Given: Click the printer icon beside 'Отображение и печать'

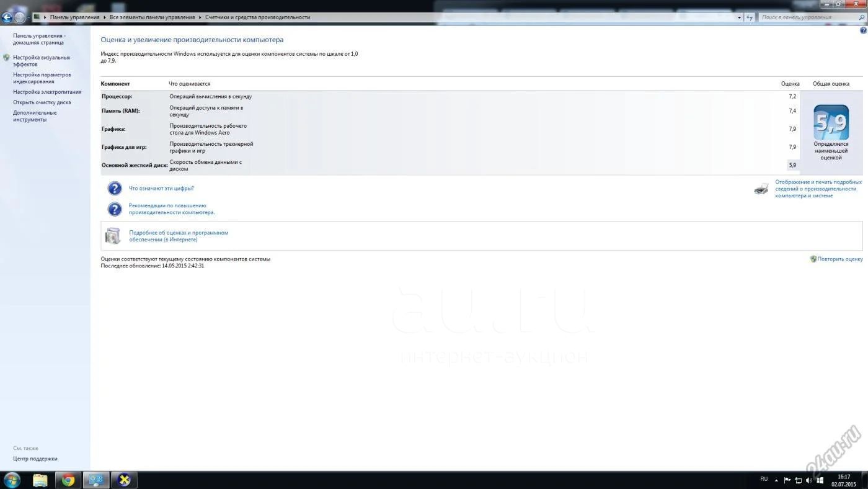Looking at the screenshot, I should tap(761, 189).
